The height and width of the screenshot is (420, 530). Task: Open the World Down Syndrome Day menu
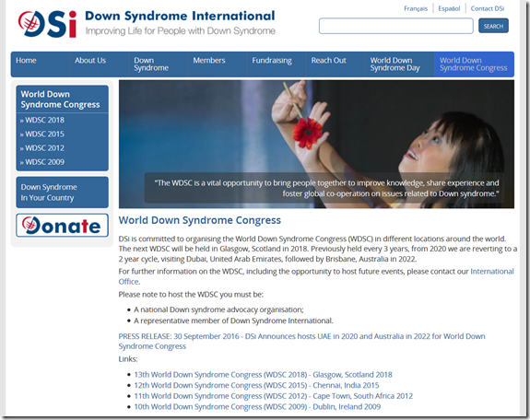pyautogui.click(x=400, y=64)
